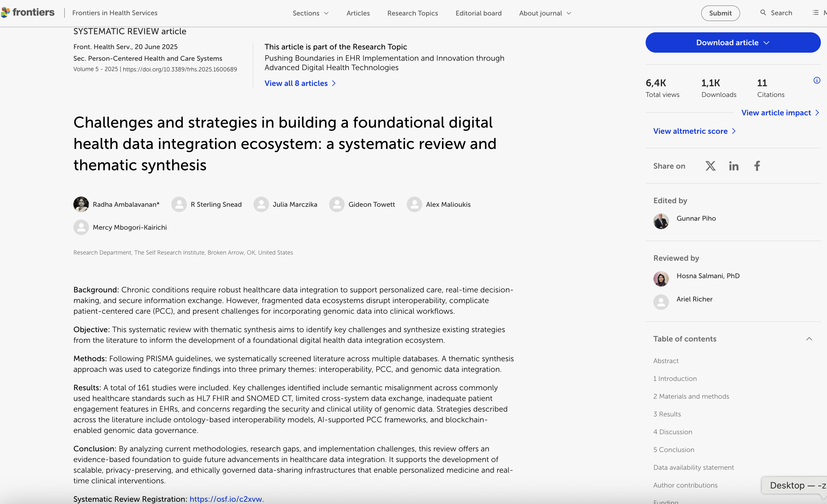Jump to 3 Results in contents
The image size is (827, 504).
(x=667, y=414)
